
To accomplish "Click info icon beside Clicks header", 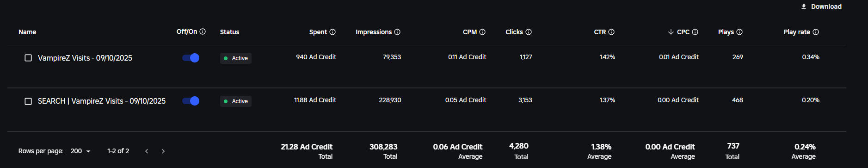I will point(529,32).
